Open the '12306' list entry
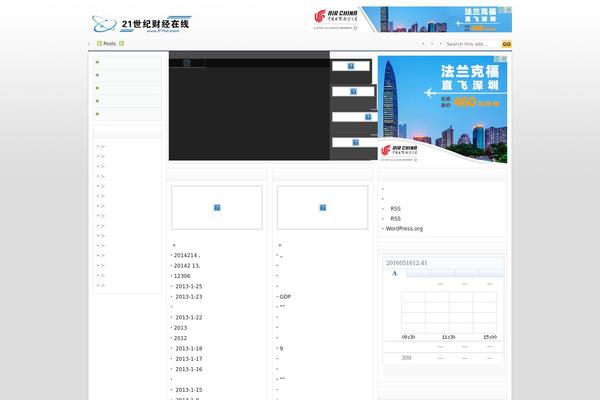This screenshot has height=400, width=600. (x=182, y=276)
